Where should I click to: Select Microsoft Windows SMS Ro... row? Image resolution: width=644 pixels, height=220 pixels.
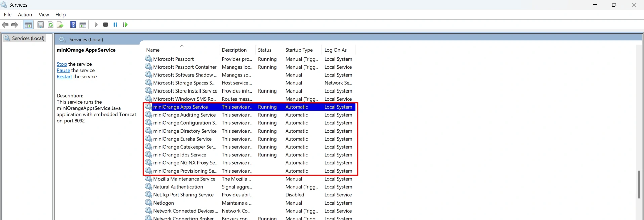(x=250, y=99)
